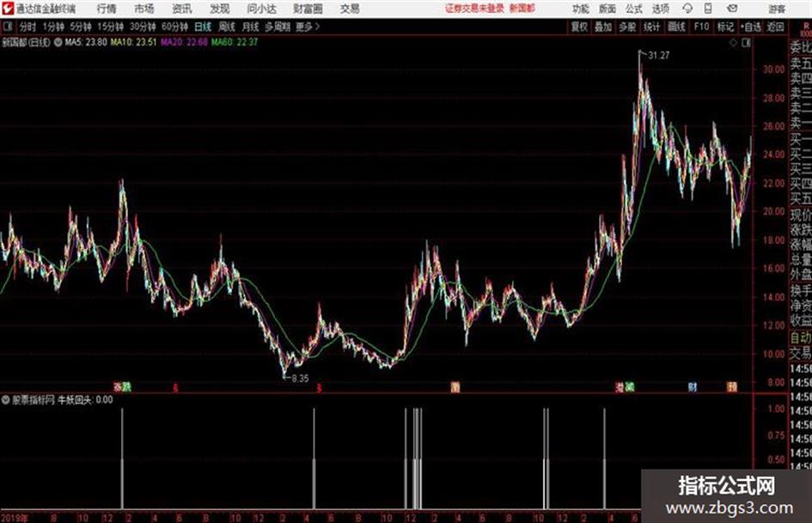
Task: Open F10 company info
Action: 701,27
